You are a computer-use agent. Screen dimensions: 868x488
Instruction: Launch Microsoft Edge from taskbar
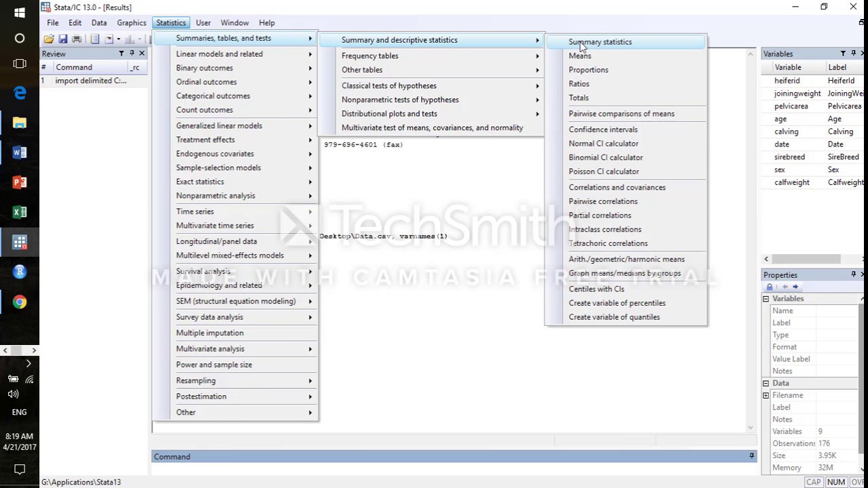pyautogui.click(x=20, y=93)
